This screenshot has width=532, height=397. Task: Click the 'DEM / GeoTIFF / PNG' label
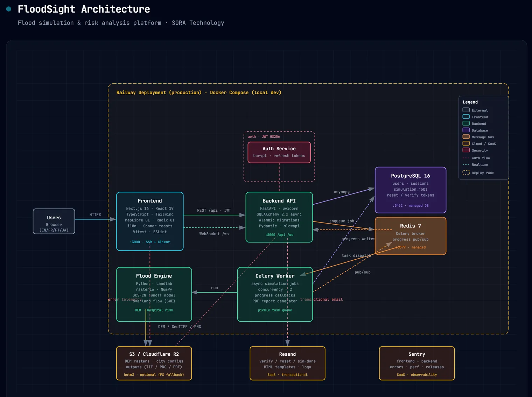point(180,327)
